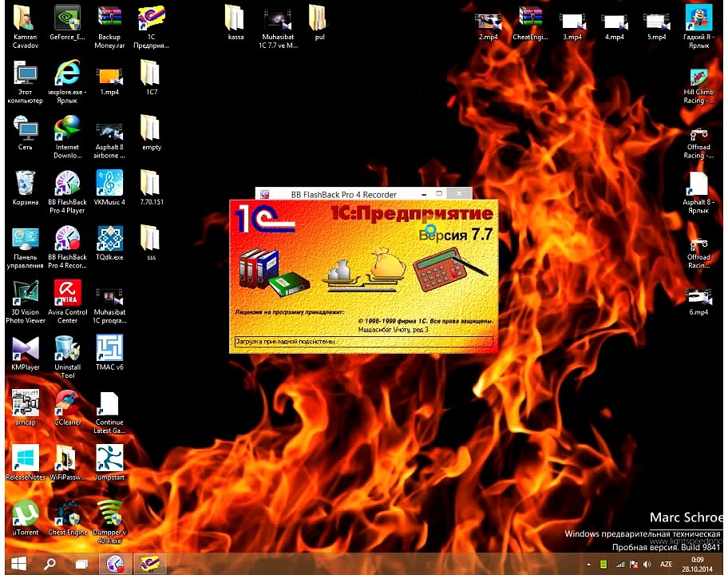The image size is (728, 575).
Task: Switch to 1C Предприятие taskbar button
Action: tap(150, 564)
